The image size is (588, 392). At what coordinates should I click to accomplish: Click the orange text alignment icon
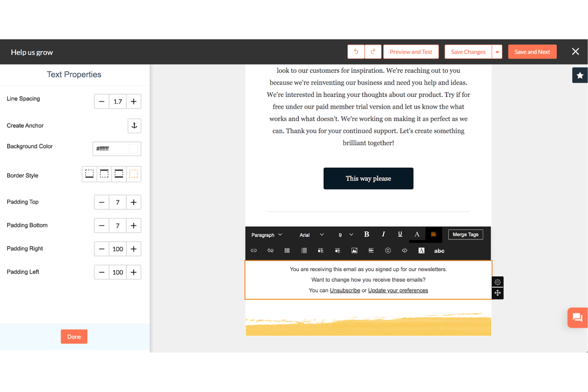[433, 234]
